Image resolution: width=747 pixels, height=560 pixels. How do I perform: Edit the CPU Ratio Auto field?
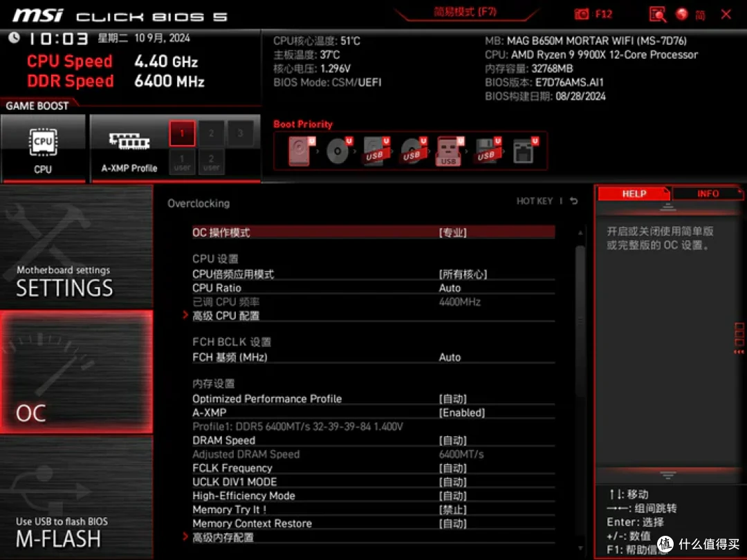point(450,288)
